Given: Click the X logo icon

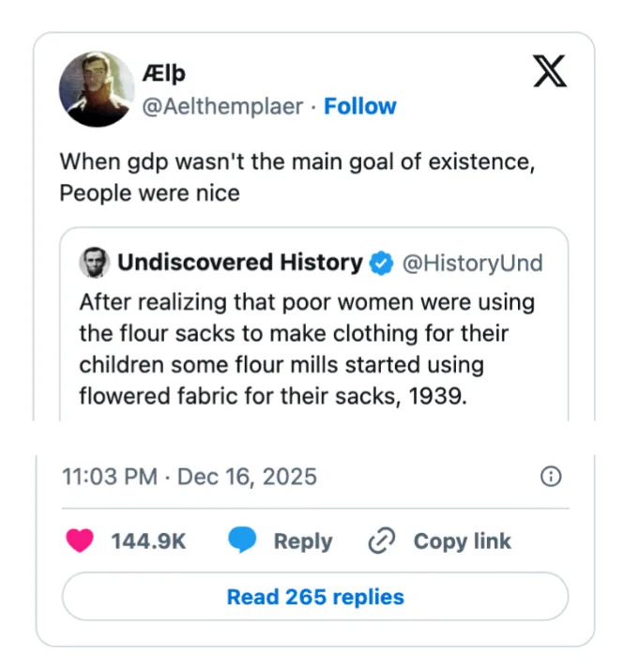Looking at the screenshot, I should [x=550, y=71].
